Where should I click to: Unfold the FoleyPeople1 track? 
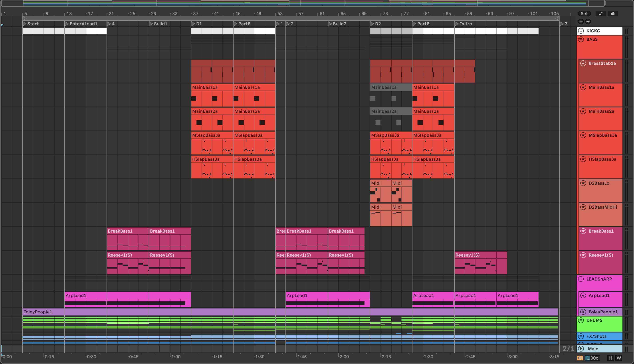(583, 312)
